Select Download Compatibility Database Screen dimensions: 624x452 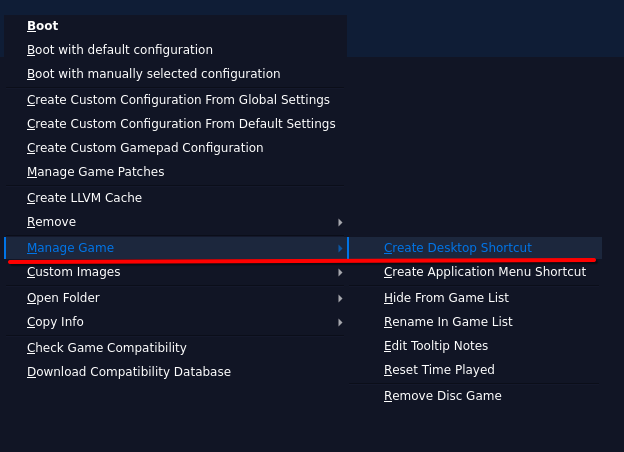[x=129, y=372]
